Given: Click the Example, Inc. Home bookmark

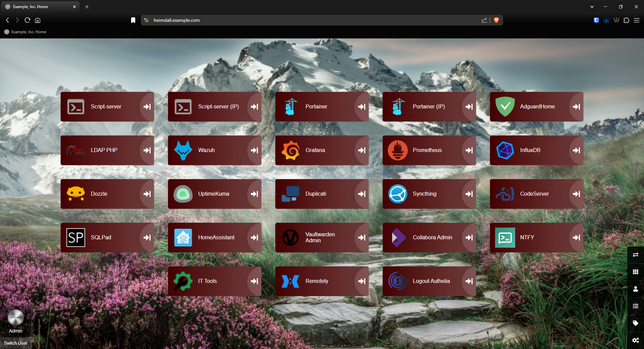Looking at the screenshot, I should pos(25,32).
